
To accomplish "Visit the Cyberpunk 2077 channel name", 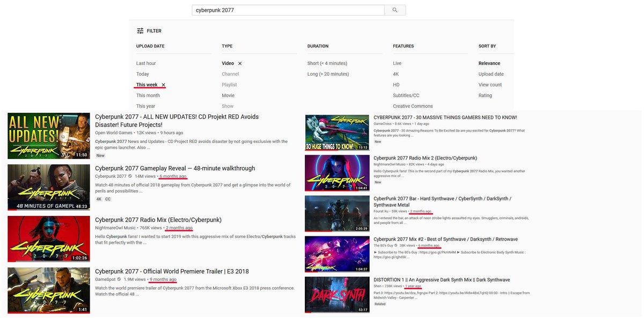I will click(x=111, y=176).
